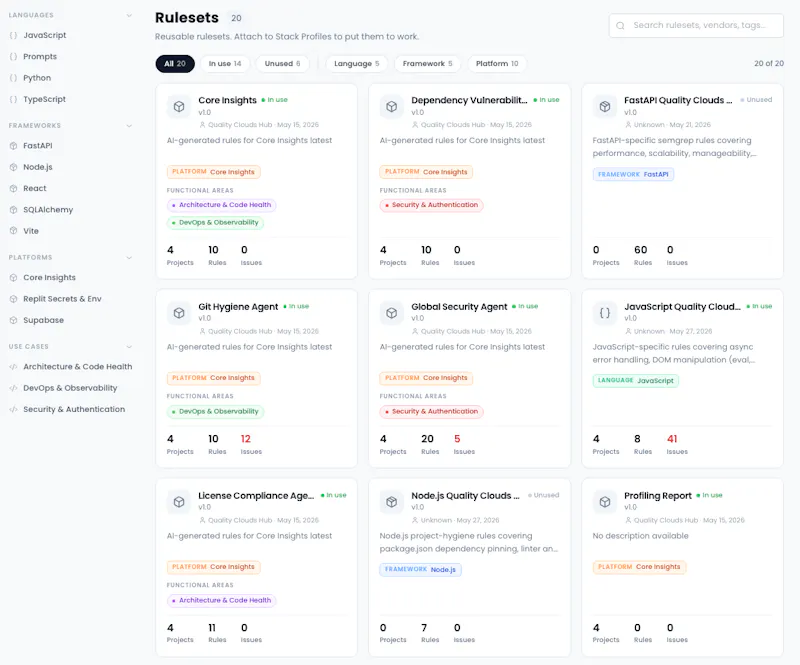Screen dimensions: 800x665
Task: Click the braces icon beside JavaScript in sidebar
Action: (13, 35)
